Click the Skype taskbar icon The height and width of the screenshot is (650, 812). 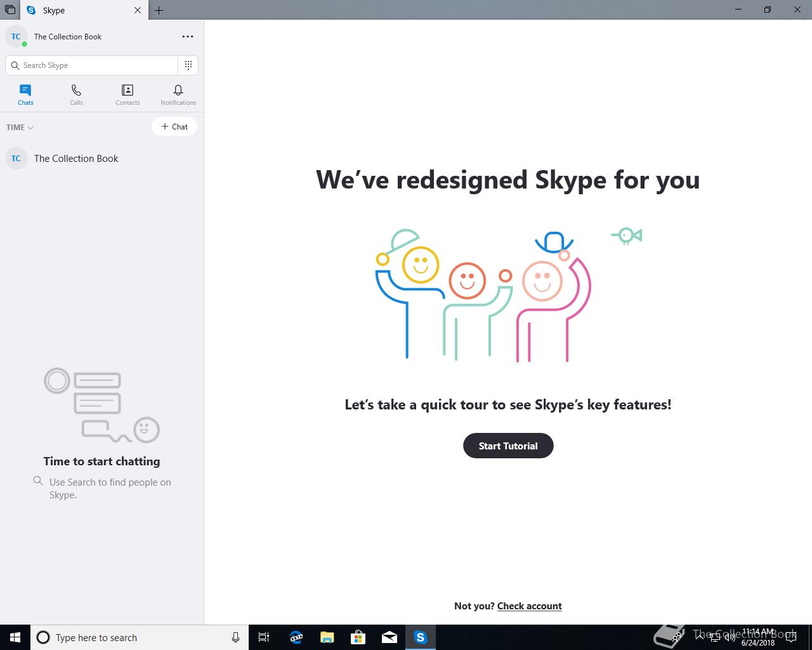tap(420, 637)
